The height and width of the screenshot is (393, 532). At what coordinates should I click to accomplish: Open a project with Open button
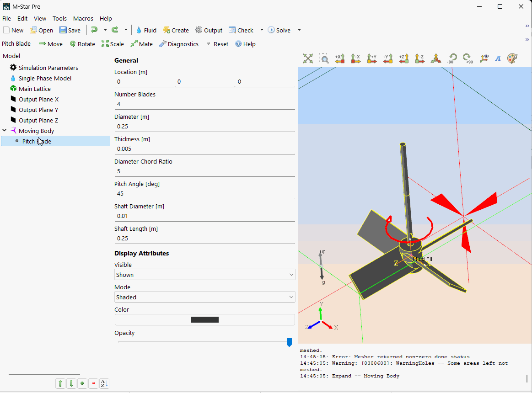(x=41, y=30)
